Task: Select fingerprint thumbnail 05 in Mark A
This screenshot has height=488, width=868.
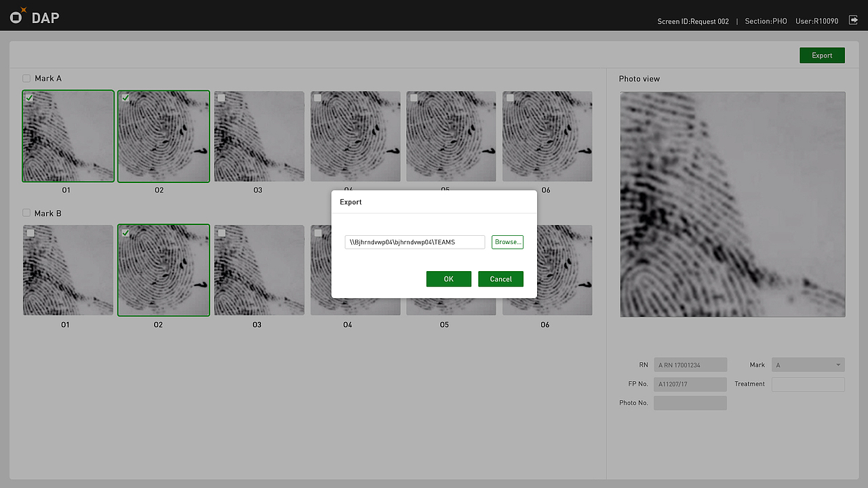Action: pyautogui.click(x=451, y=136)
